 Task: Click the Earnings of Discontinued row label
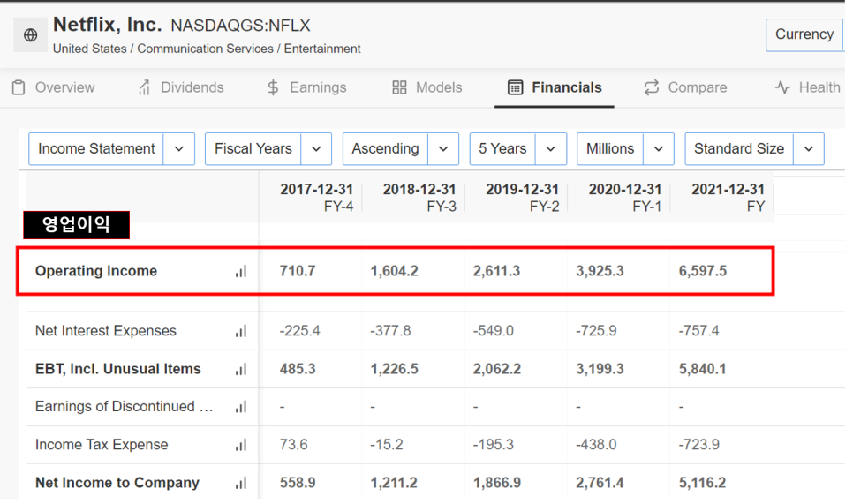point(124,407)
